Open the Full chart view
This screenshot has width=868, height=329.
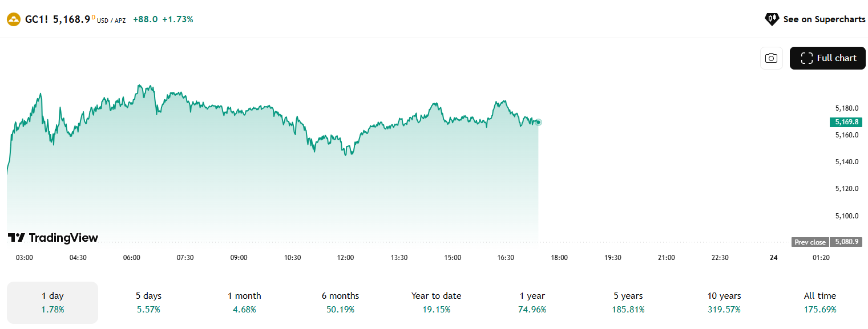[x=827, y=58]
